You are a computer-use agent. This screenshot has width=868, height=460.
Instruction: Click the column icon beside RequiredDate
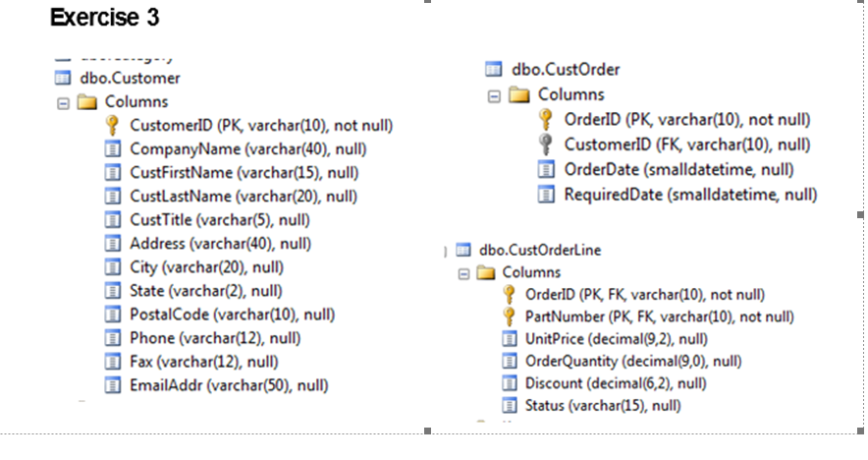click(x=546, y=195)
